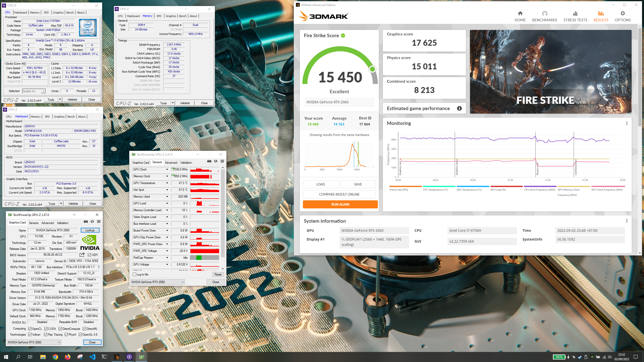
Task: Take screenshot in GPU-Z Graphics Card window
Action: click(x=86, y=222)
